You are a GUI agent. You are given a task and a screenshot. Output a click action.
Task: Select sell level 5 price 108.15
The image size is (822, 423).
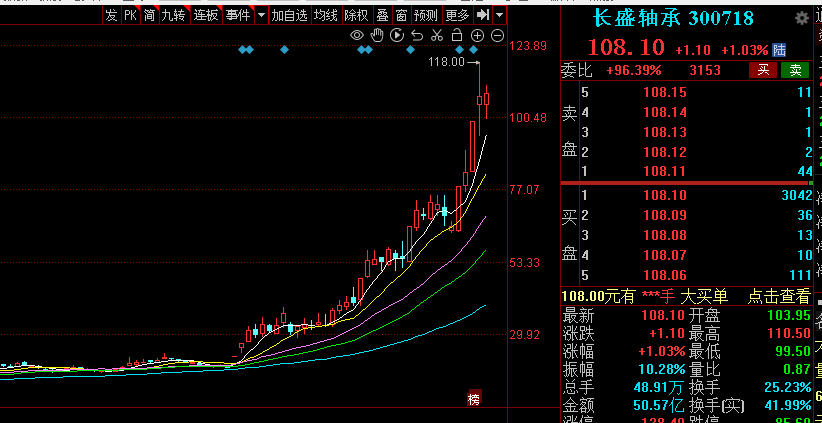(x=665, y=93)
